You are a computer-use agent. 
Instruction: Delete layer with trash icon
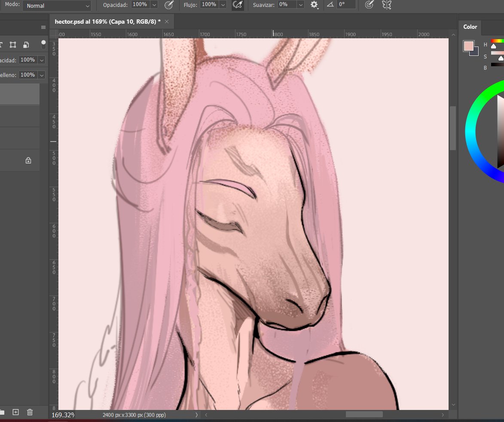30,412
